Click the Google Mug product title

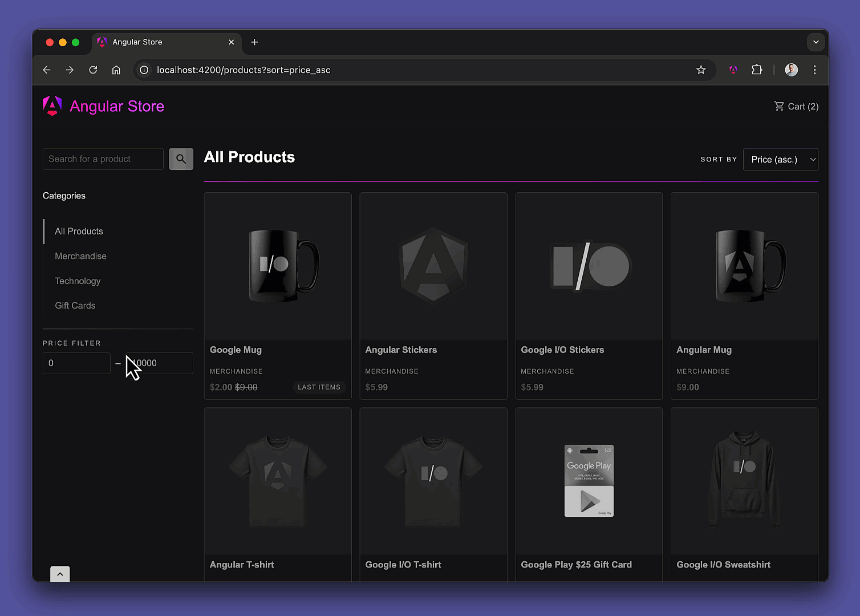pos(236,350)
